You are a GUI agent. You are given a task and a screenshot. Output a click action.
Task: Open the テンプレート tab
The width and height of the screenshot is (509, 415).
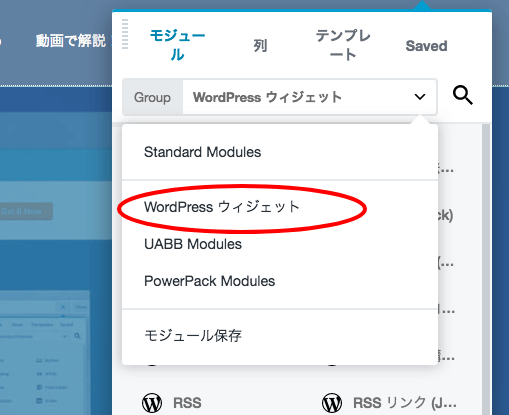343,45
